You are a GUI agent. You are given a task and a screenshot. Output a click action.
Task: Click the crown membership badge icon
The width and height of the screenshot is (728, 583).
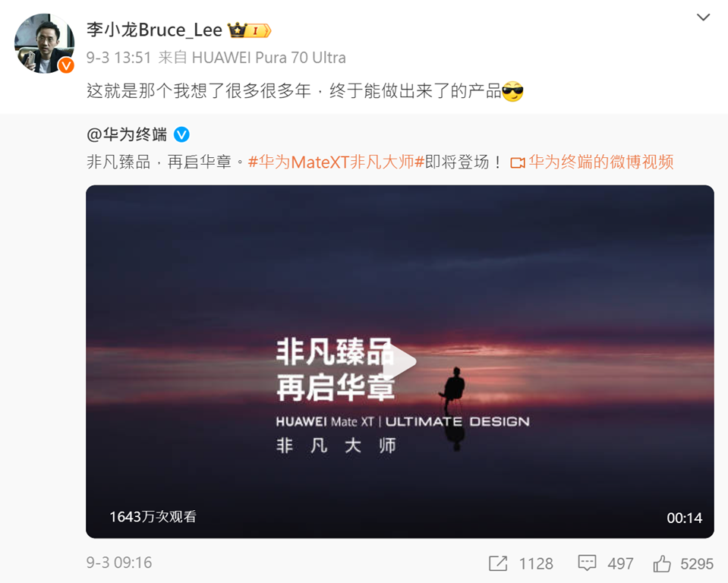click(x=249, y=30)
